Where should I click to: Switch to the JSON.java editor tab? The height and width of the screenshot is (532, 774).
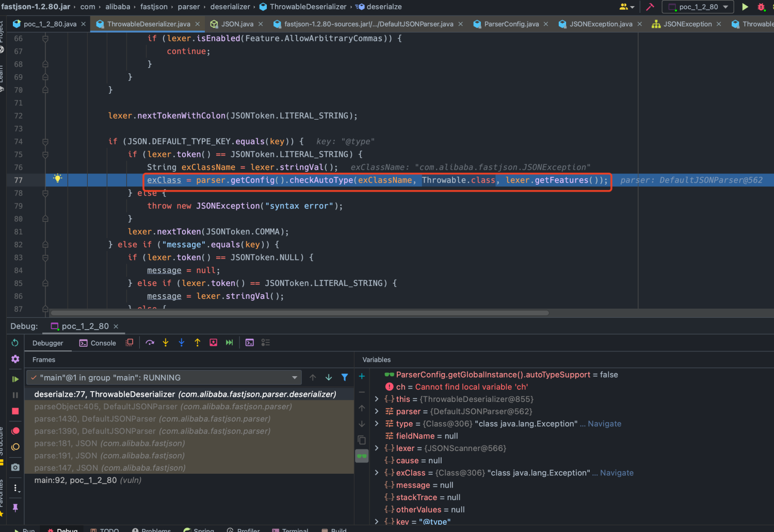(237, 24)
